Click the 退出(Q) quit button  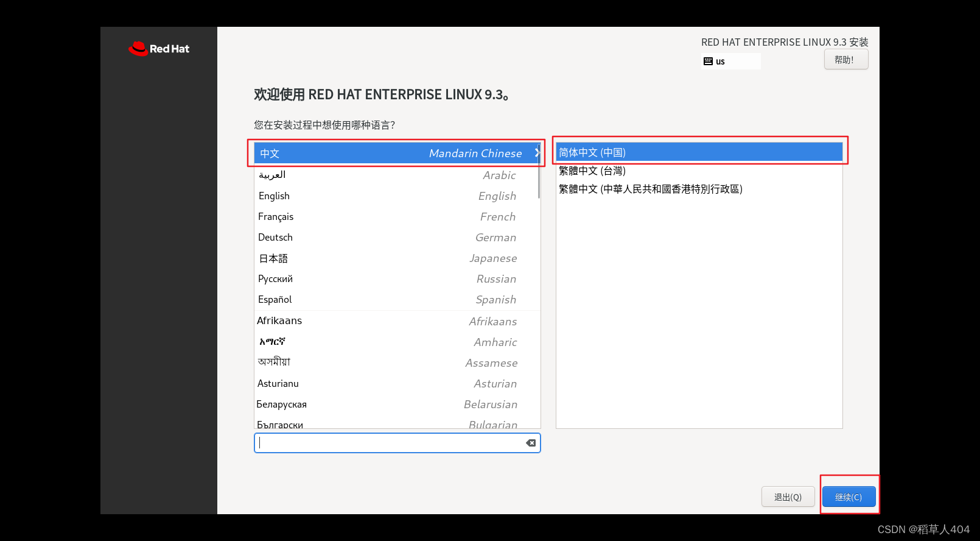click(788, 497)
